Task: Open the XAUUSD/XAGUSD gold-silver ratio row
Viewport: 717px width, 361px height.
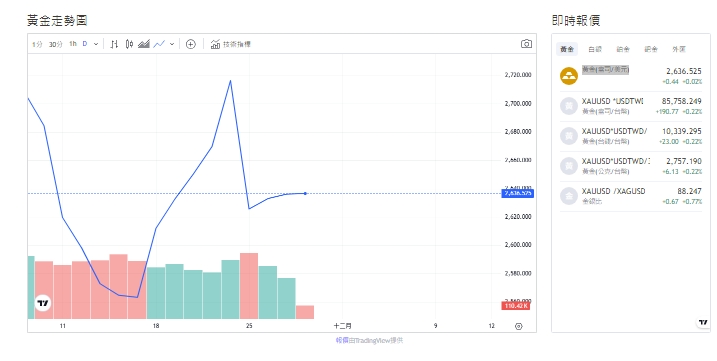Action: tap(631, 196)
